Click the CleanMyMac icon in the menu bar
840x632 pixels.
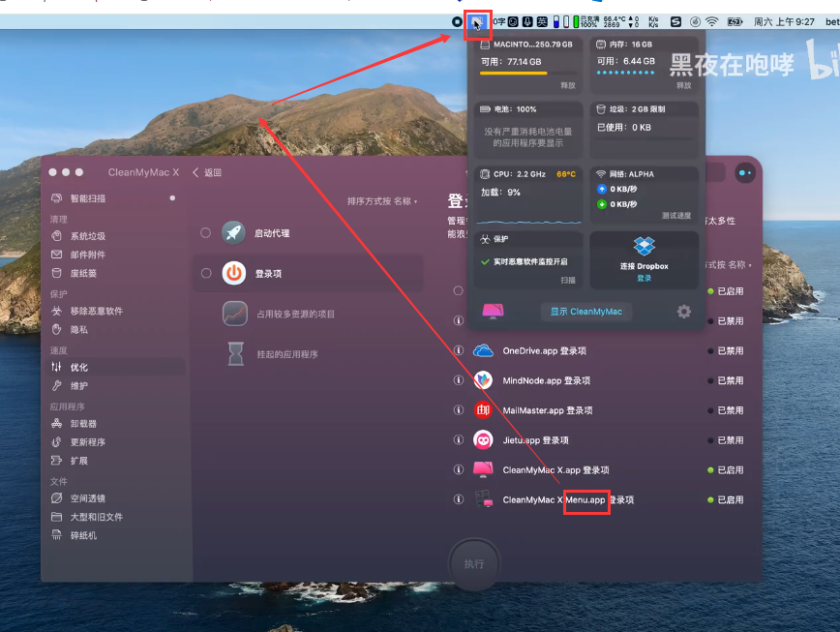[x=477, y=22]
